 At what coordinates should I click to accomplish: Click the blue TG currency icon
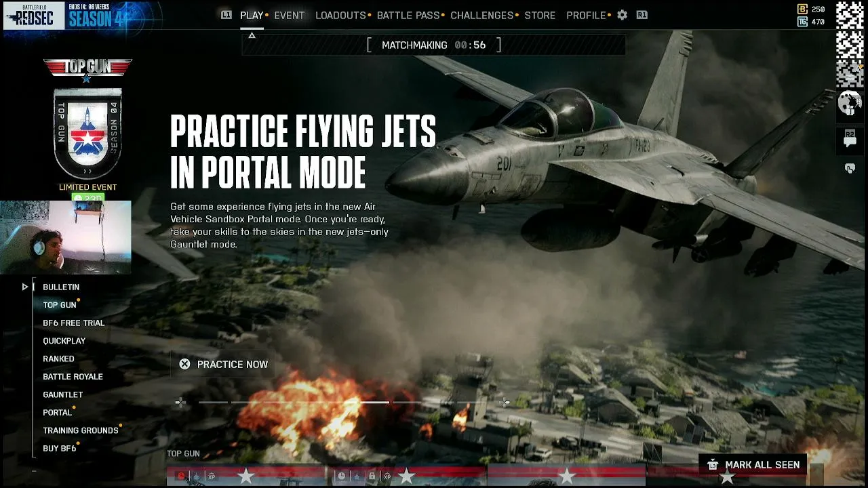[803, 22]
